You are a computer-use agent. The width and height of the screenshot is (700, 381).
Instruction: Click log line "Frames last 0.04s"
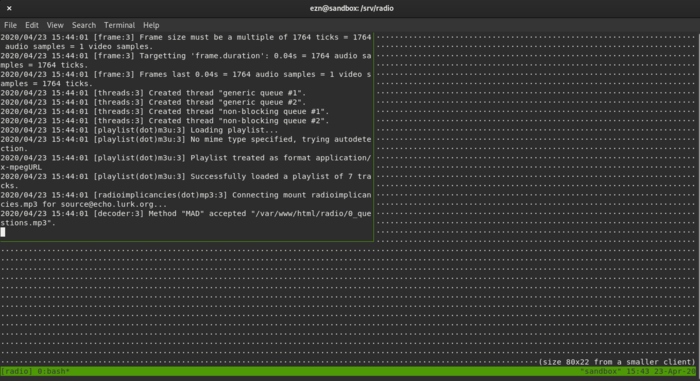click(186, 74)
